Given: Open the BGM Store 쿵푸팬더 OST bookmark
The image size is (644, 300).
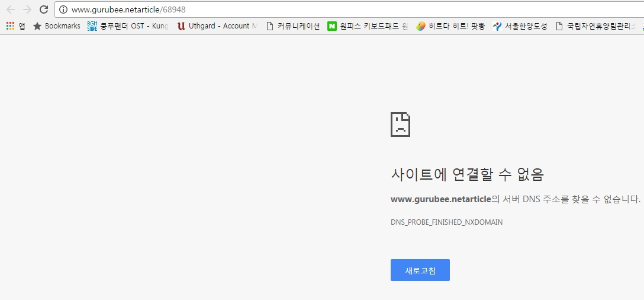Looking at the screenshot, I should pyautogui.click(x=127, y=26).
